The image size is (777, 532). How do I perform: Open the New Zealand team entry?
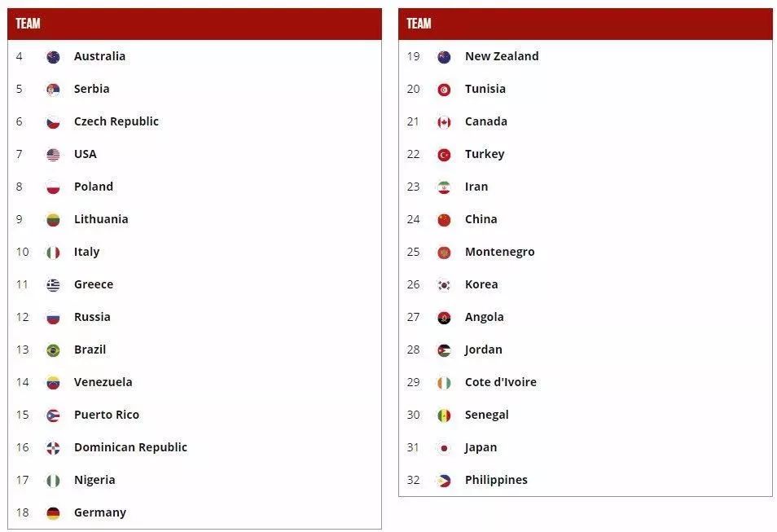point(586,56)
